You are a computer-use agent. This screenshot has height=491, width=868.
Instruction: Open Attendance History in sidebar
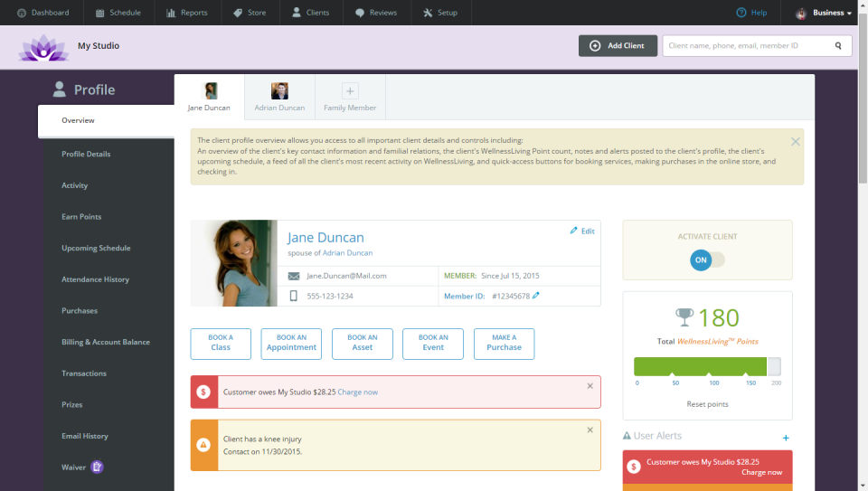tap(95, 279)
